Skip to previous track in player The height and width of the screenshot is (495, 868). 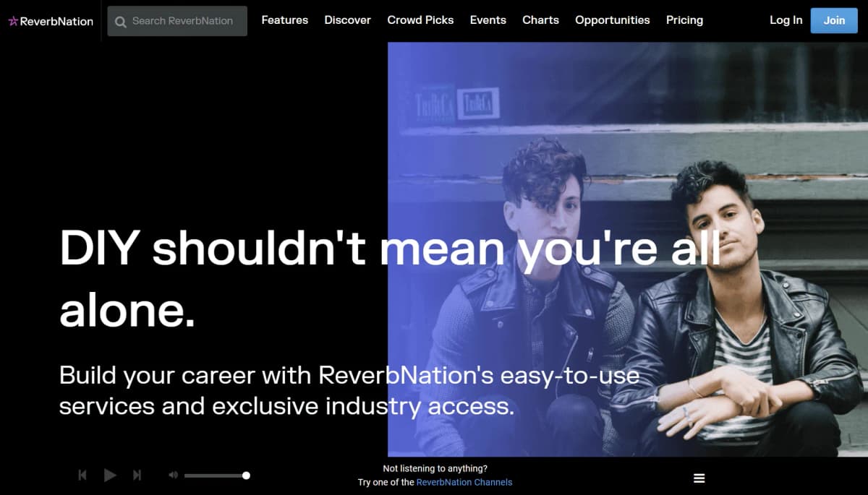click(82, 475)
